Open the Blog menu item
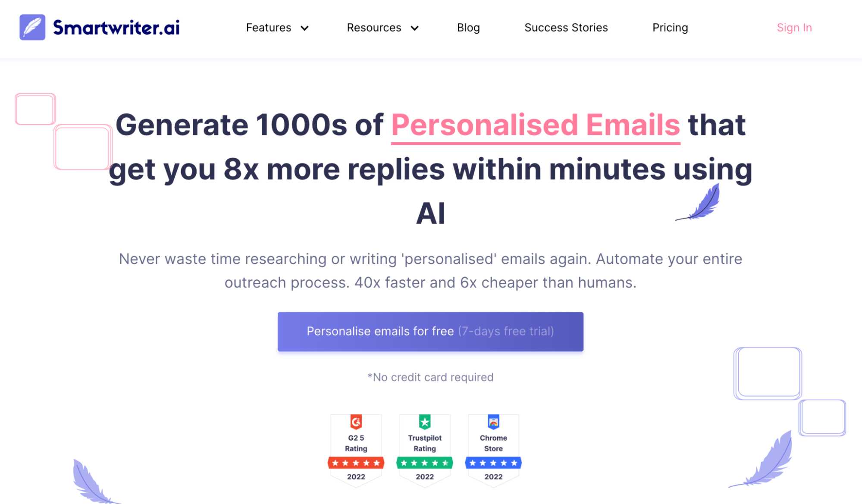Screen dimensions: 862x504 pyautogui.click(x=468, y=27)
